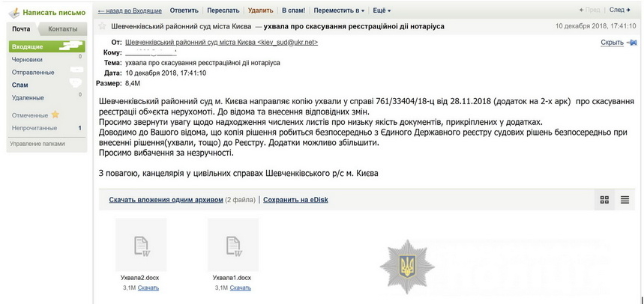Expand the Ещё actions menu

pyautogui.click(x=382, y=10)
